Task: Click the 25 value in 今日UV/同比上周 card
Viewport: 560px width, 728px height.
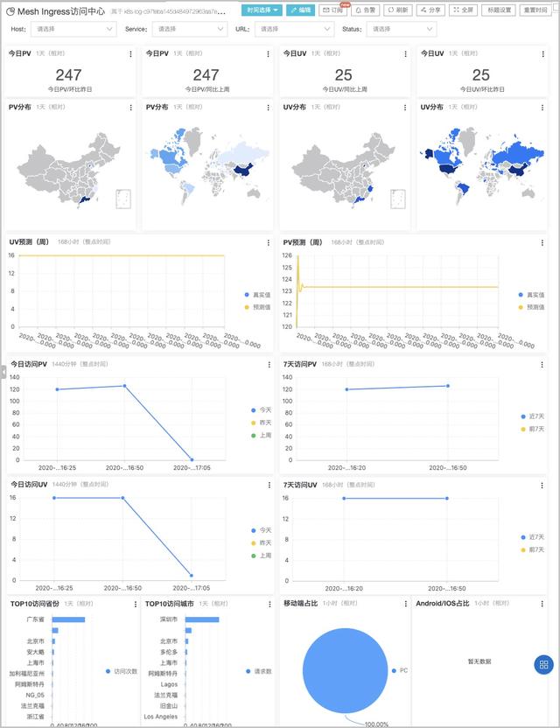Action: click(344, 74)
